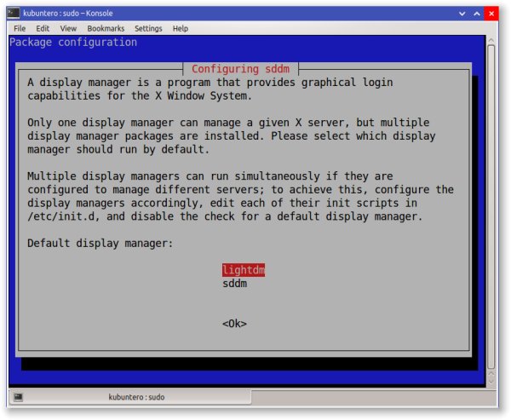
Task: Select lightdm as default display manager
Action: 244,270
